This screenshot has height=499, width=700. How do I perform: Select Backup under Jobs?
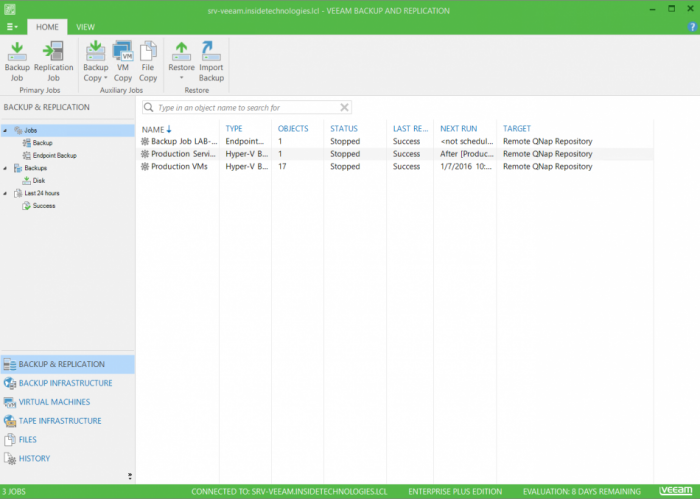point(42,143)
